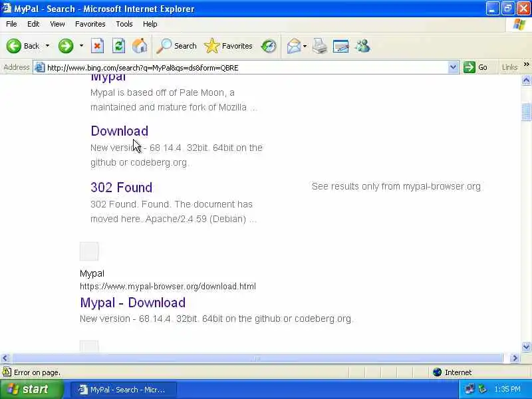
Task: Click the green Back arrow button
Action: click(13, 46)
